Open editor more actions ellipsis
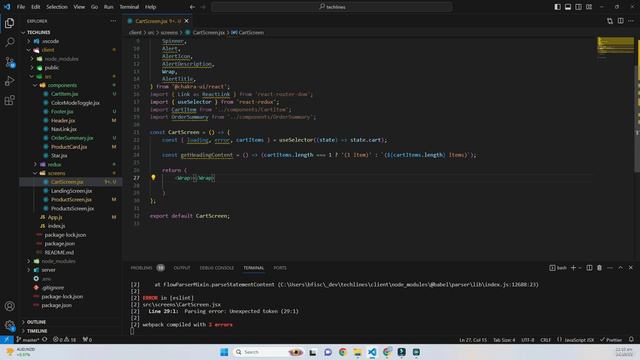The height and width of the screenshot is (360, 640). coord(631,21)
